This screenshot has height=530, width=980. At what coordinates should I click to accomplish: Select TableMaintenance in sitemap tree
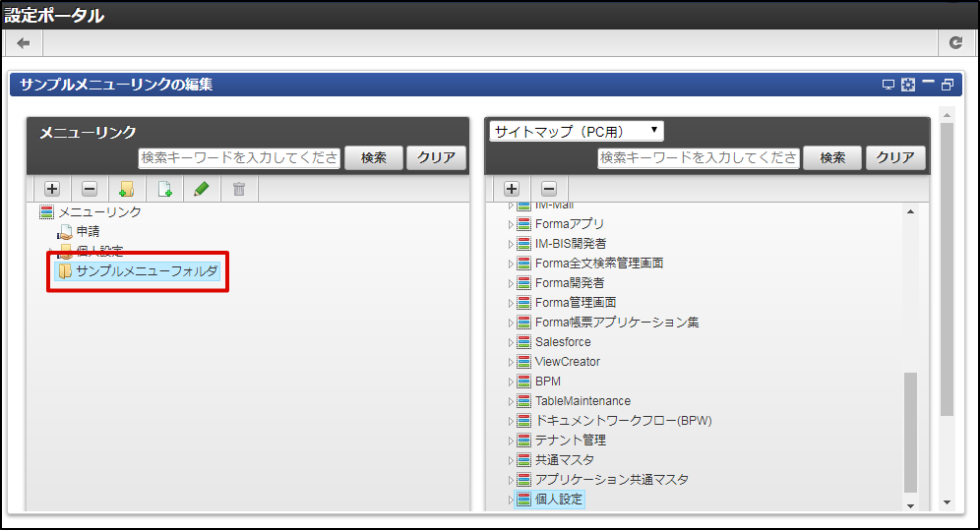pos(582,401)
